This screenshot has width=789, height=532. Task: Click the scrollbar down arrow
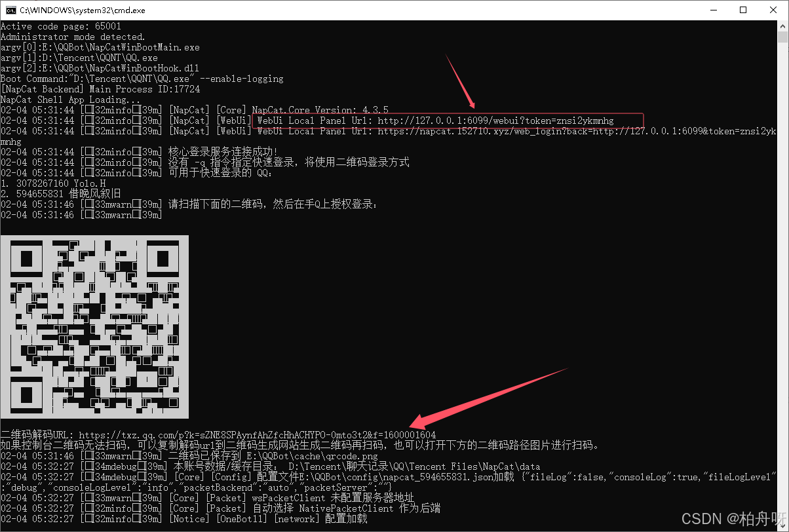(x=783, y=525)
